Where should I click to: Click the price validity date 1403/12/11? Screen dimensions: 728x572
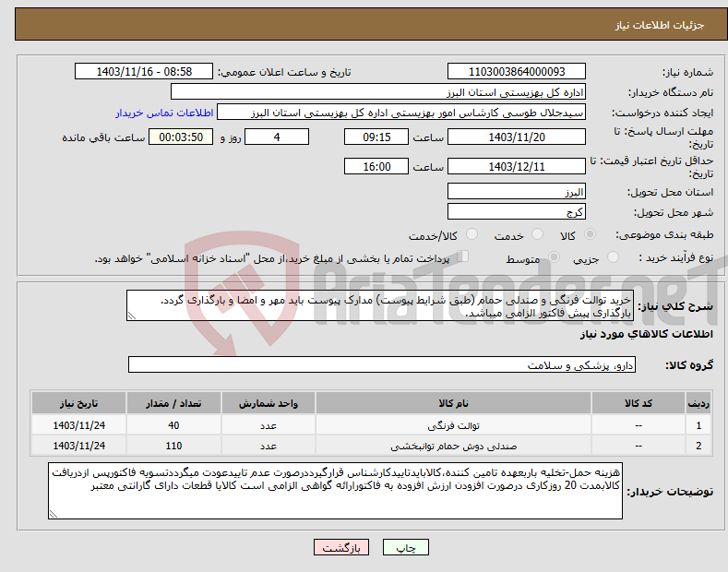click(x=517, y=166)
